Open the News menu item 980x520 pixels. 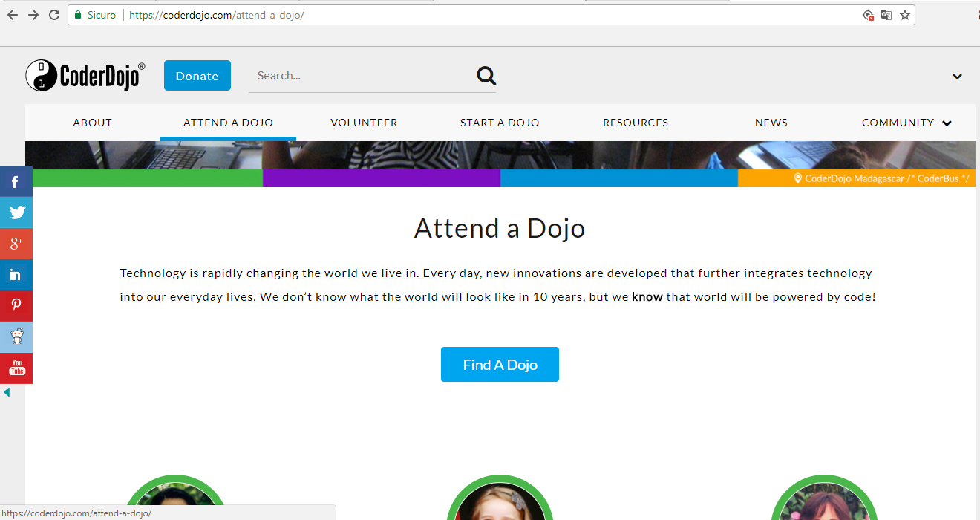click(771, 123)
